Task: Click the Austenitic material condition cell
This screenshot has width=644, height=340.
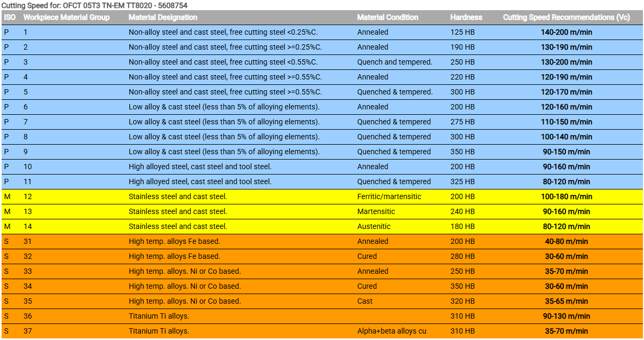Action: [x=374, y=226]
